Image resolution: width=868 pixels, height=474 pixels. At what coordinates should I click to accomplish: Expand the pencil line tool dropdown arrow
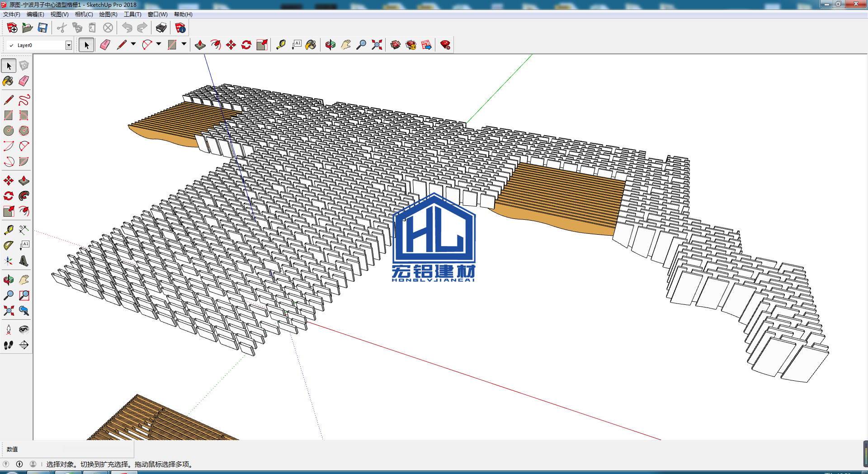[x=133, y=44]
